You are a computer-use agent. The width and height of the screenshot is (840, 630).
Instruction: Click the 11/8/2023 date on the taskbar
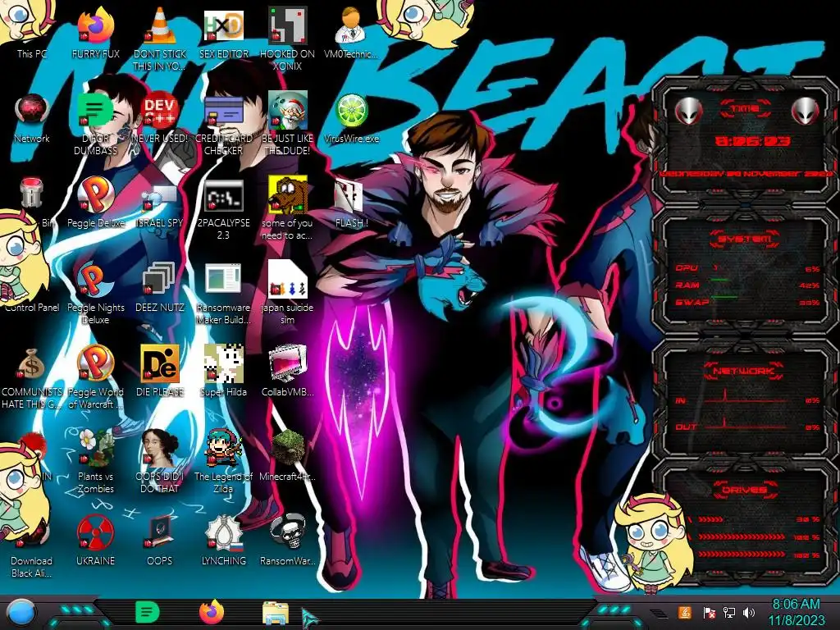tap(796, 620)
